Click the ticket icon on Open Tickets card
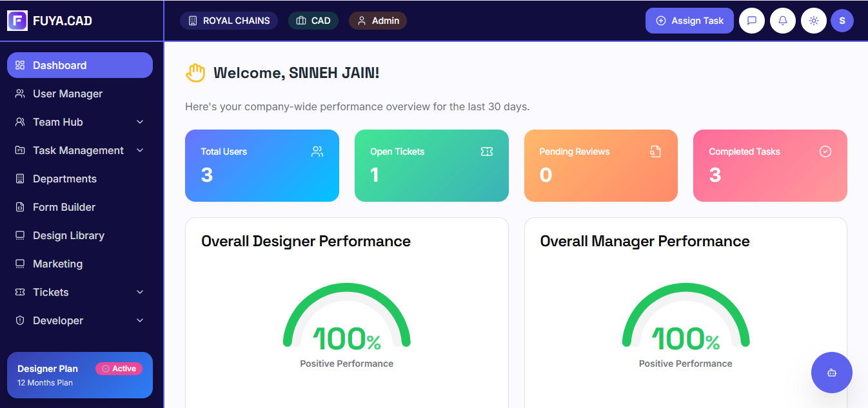868x408 pixels. (x=486, y=151)
